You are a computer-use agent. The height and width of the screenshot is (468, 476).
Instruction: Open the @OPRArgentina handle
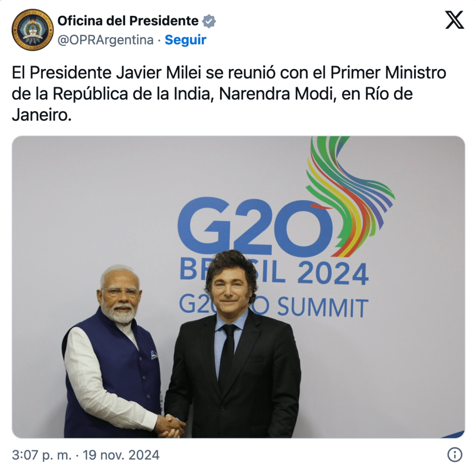[x=105, y=40]
